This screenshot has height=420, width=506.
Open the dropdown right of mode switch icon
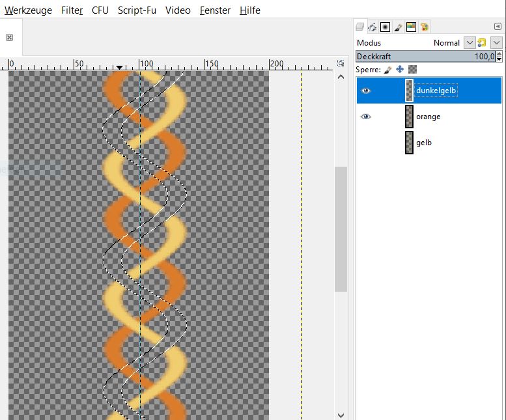click(x=496, y=42)
